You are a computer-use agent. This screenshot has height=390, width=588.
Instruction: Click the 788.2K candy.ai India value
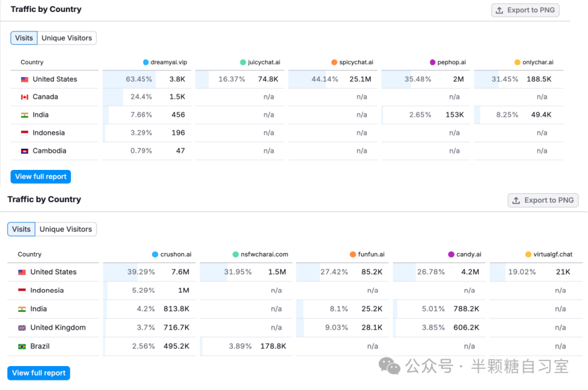466,309
